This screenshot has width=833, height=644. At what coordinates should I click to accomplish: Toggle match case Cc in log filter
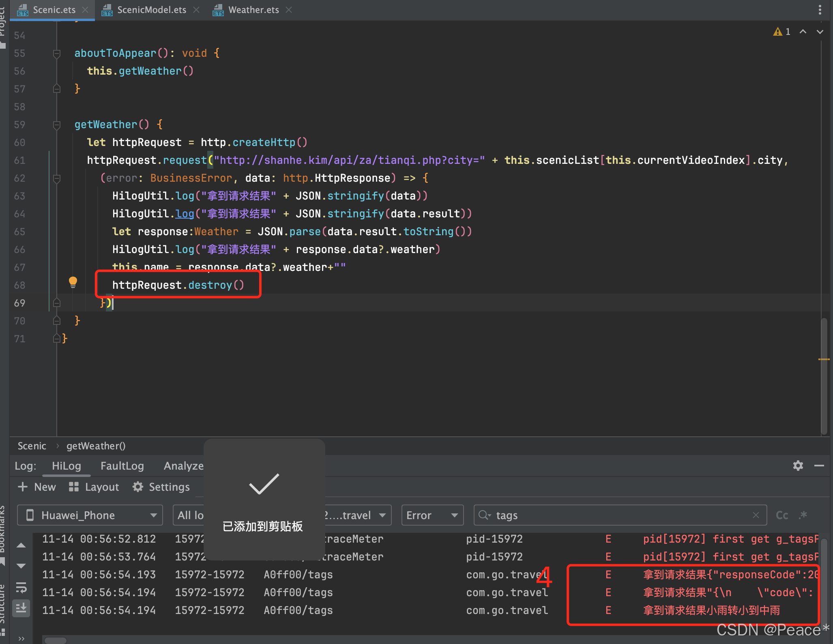pyautogui.click(x=782, y=515)
